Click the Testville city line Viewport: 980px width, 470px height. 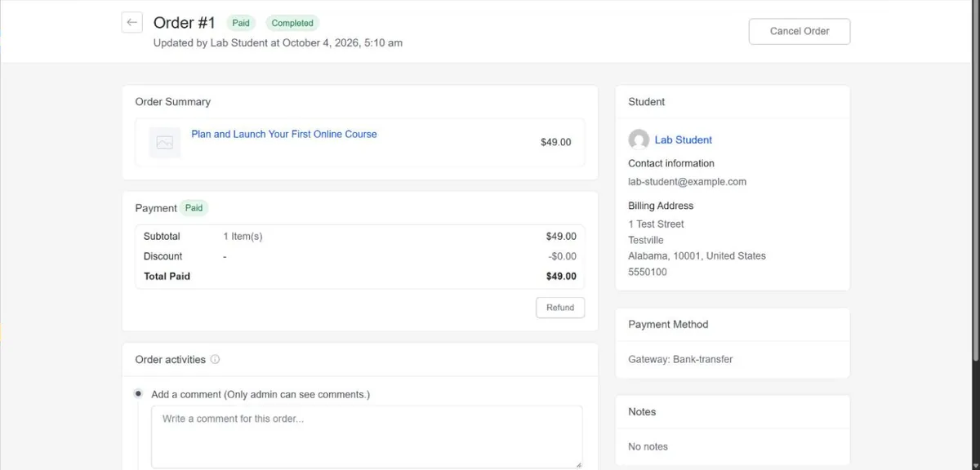(646, 240)
